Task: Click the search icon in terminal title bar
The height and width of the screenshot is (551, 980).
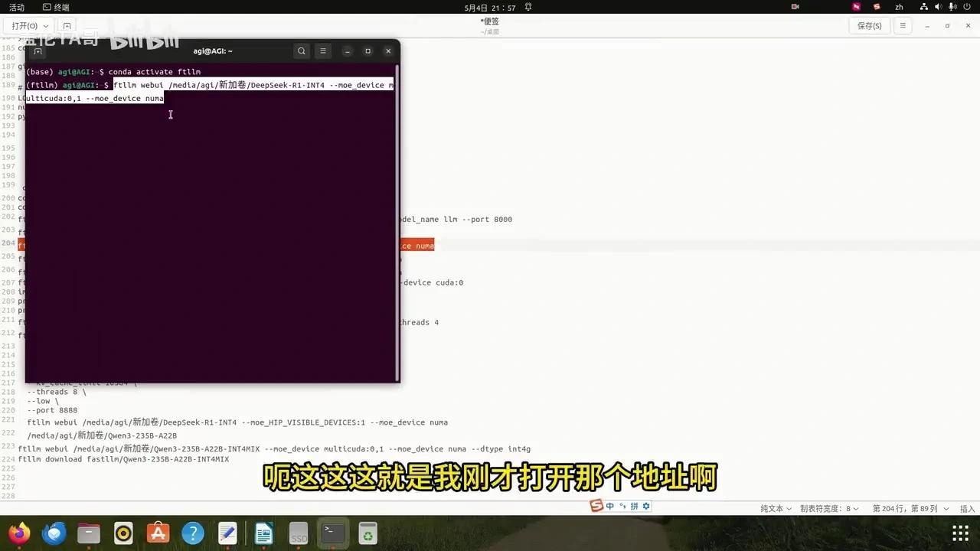Action: tap(301, 51)
